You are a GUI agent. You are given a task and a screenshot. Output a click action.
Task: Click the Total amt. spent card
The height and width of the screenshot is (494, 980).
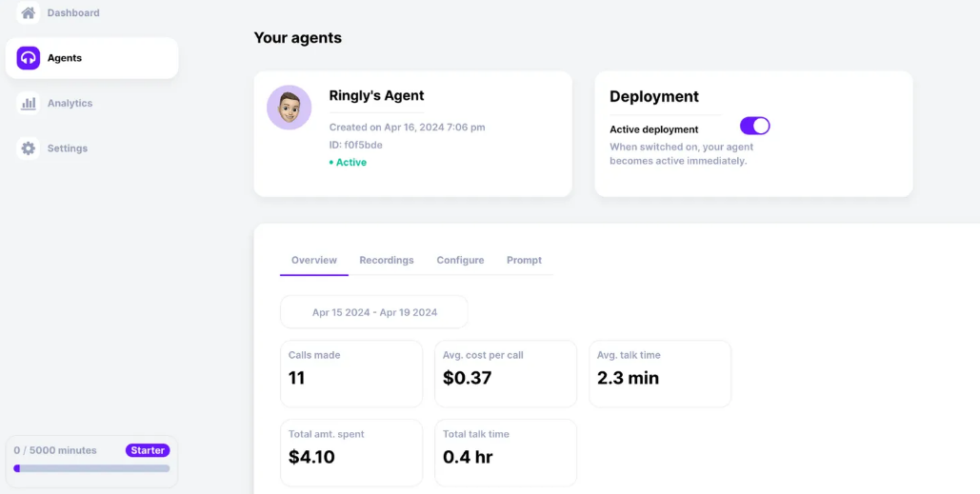[x=351, y=453]
